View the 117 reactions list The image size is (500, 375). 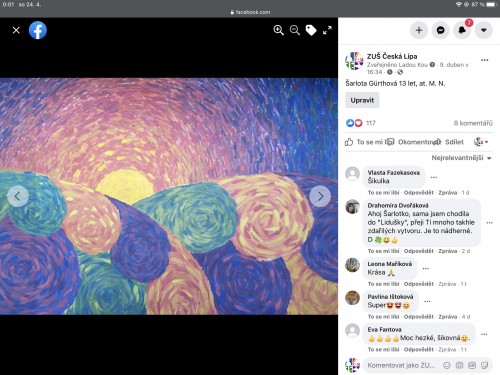pos(371,123)
